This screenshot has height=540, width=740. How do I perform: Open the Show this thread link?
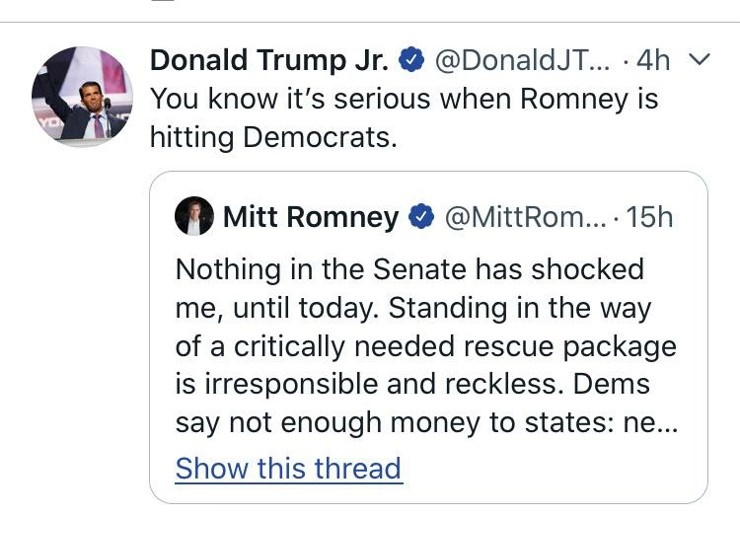[289, 468]
